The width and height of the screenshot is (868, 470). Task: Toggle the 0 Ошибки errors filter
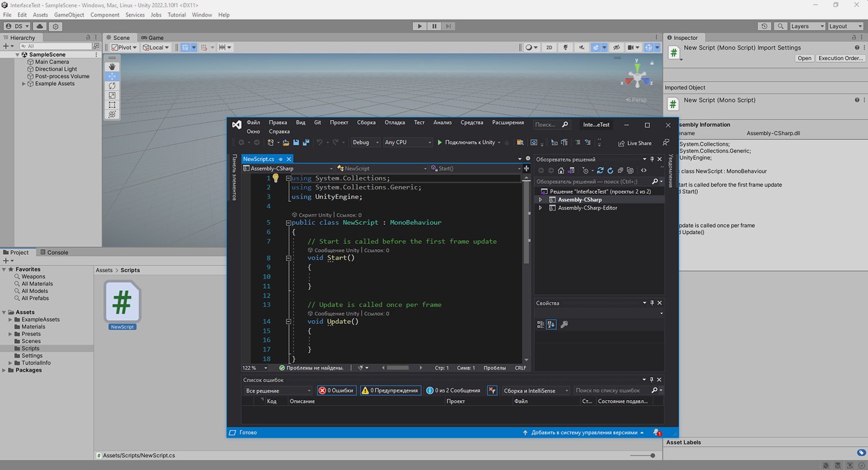[336, 391]
